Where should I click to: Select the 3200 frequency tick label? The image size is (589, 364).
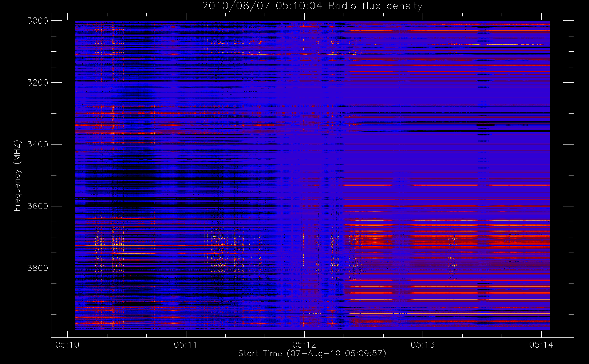(38, 83)
